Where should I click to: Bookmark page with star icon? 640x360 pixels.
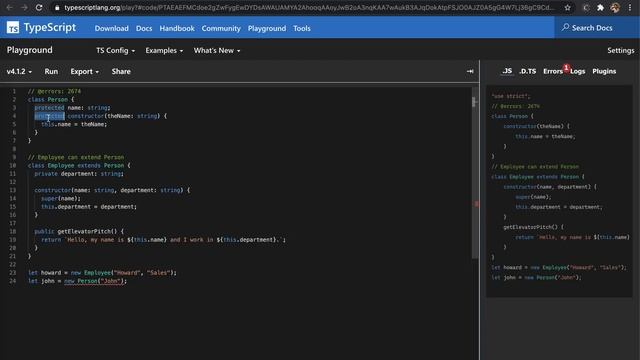[567, 7]
